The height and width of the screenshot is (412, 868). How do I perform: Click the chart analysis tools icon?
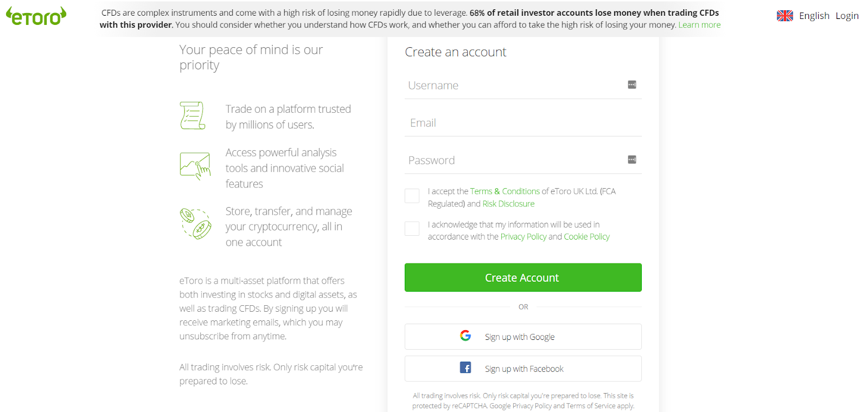[195, 166]
